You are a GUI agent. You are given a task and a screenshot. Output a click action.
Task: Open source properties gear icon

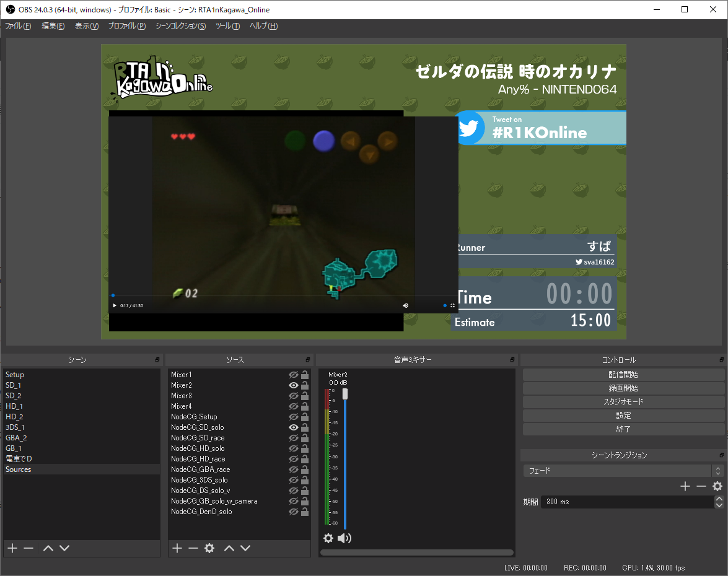point(209,548)
